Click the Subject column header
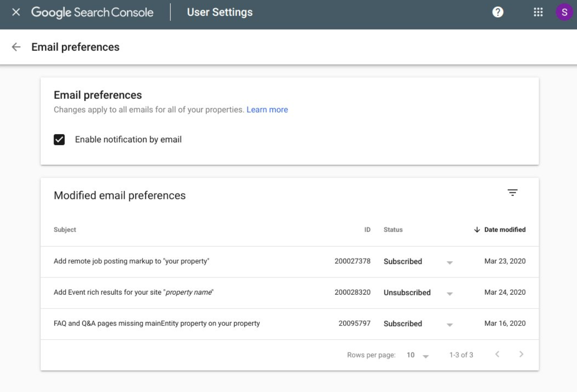This screenshot has height=392, width=577. [x=65, y=229]
